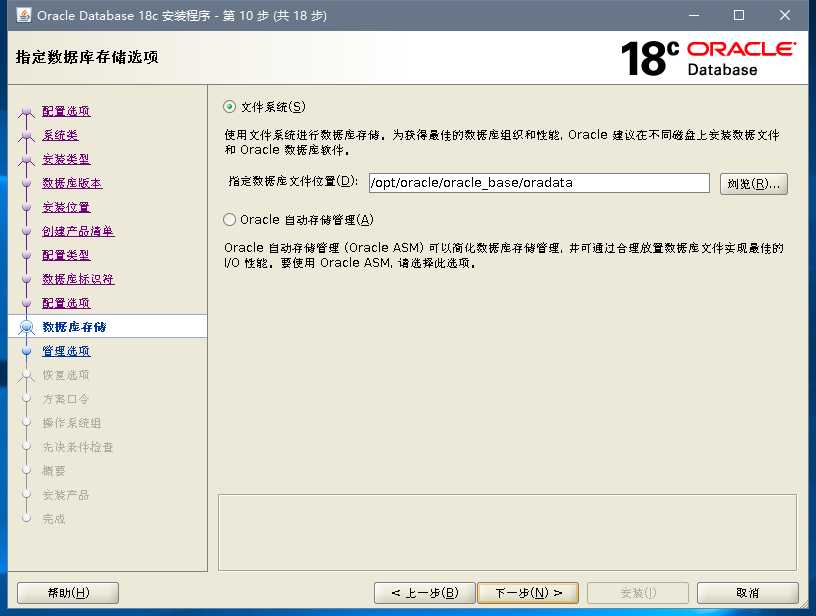The image size is (816, 616).
Task: Click the Java icon in the title bar
Action: [23, 15]
